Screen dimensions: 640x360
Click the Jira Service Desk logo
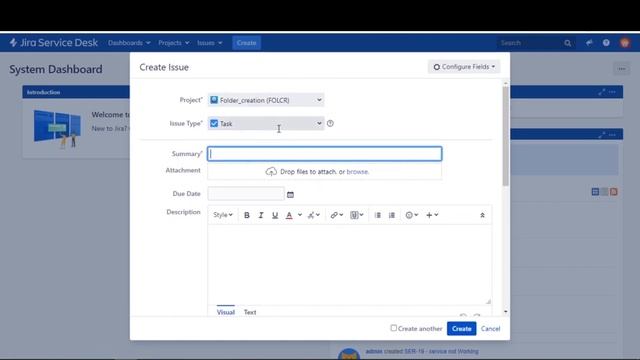point(53,42)
